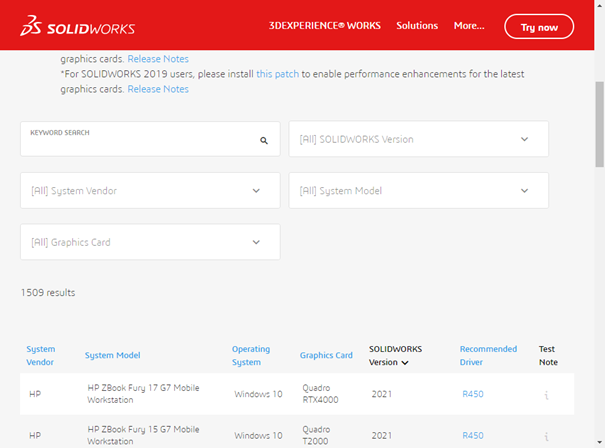Open test note info for ZBook Fury 15 G7

click(x=546, y=436)
